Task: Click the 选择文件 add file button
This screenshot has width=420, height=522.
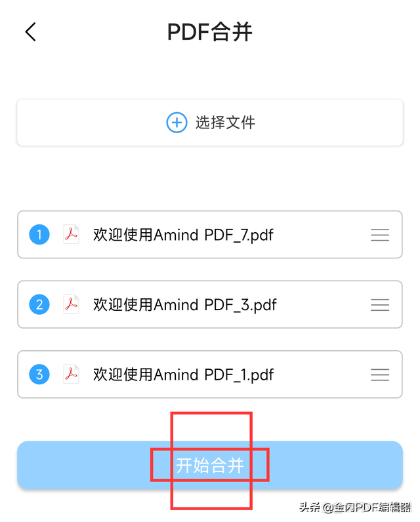Action: coord(210,123)
